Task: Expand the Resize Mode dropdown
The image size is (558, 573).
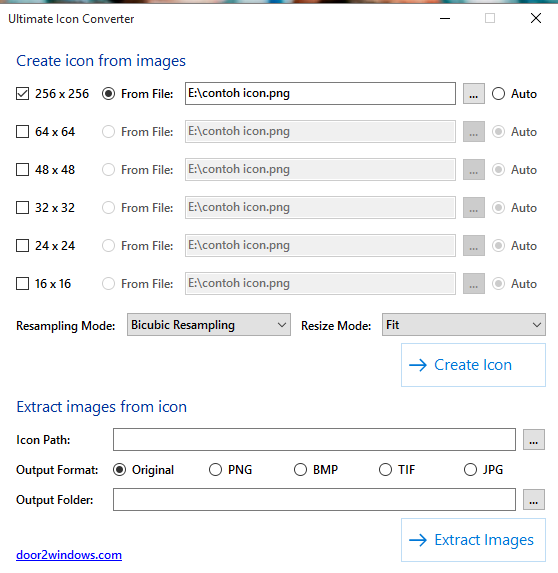Action: pos(464,325)
